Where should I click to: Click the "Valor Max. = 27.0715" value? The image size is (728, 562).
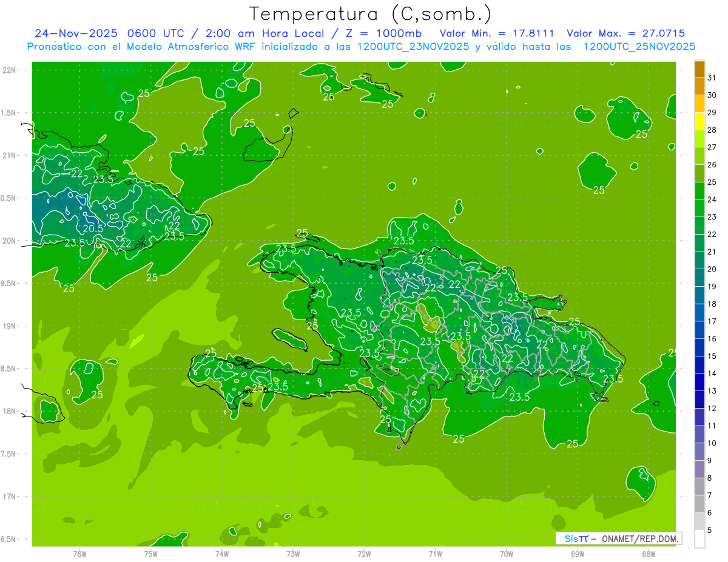pos(626,33)
